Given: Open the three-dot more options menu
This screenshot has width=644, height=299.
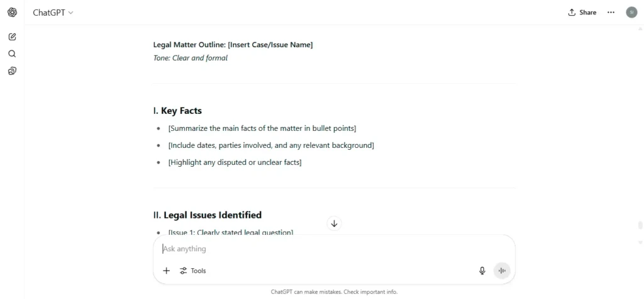Looking at the screenshot, I should tap(611, 13).
